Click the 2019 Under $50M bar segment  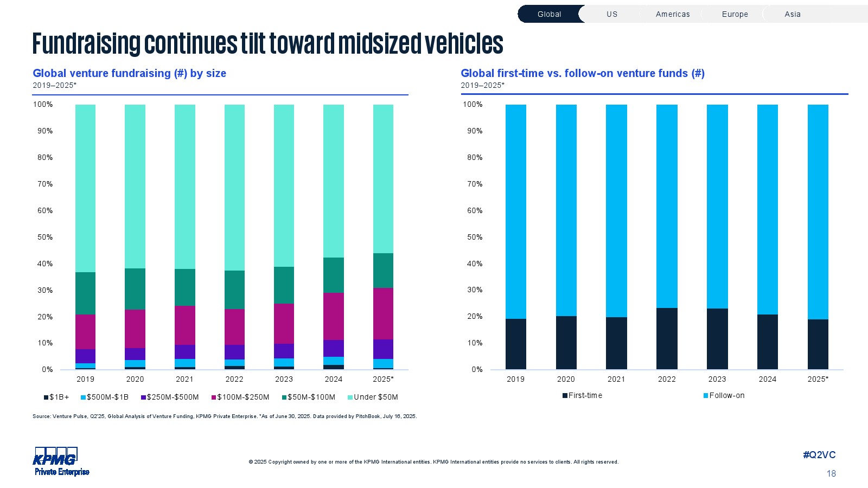pyautogui.click(x=85, y=188)
